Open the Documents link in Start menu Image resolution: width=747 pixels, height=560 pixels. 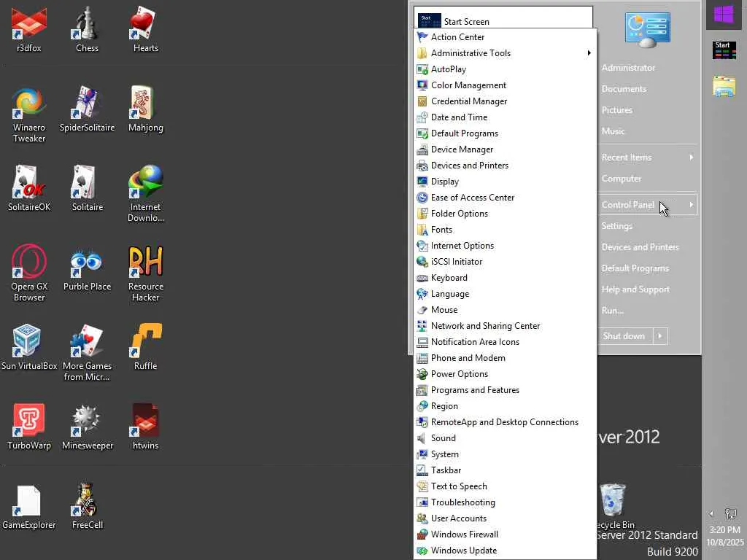(x=624, y=88)
